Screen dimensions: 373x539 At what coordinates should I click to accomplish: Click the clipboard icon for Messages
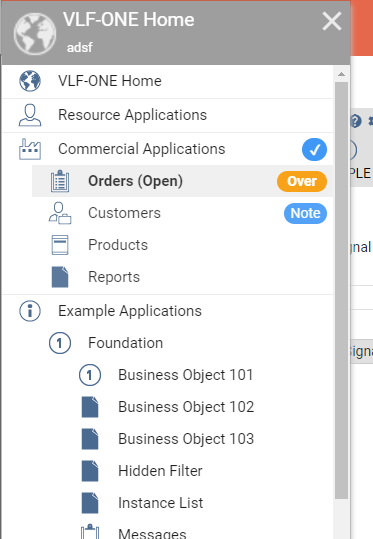(90, 531)
